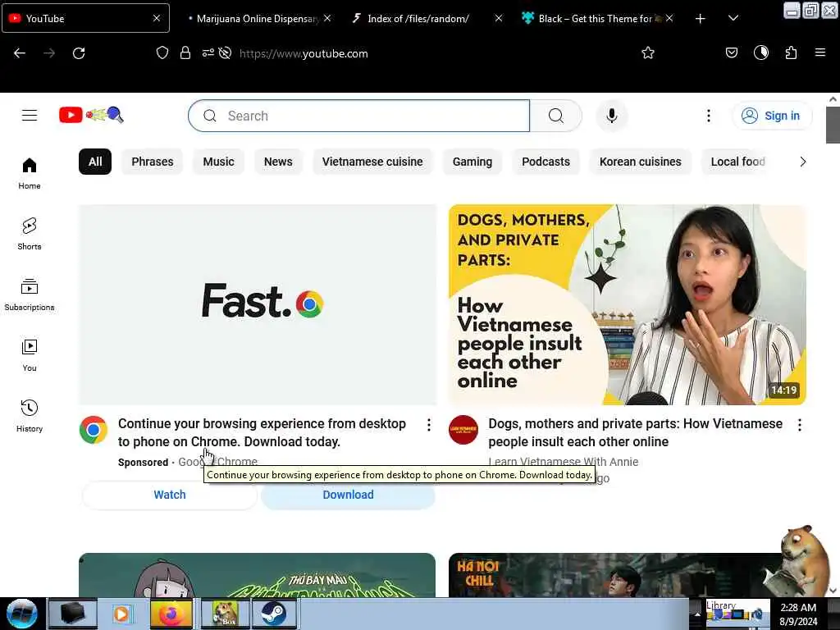Select the Korean cuisines chip
The height and width of the screenshot is (630, 840).
coord(640,162)
